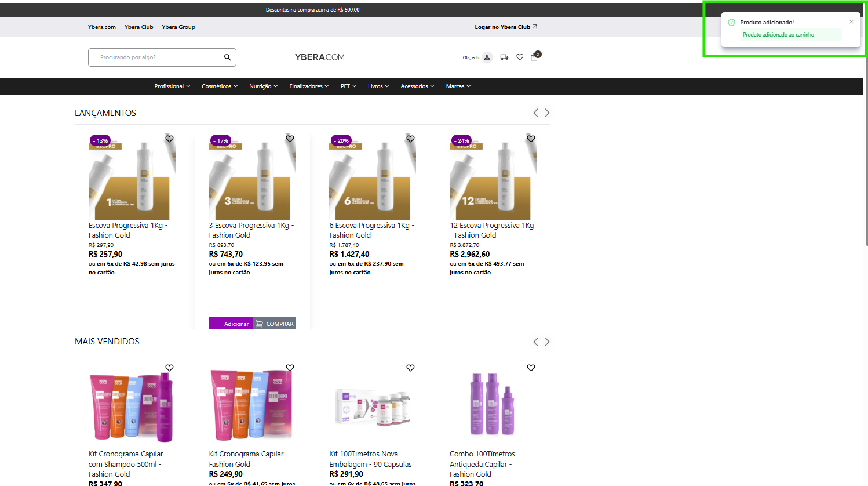Open the 6 Escova Progressiva product image
This screenshot has height=486, width=868.
tap(373, 177)
